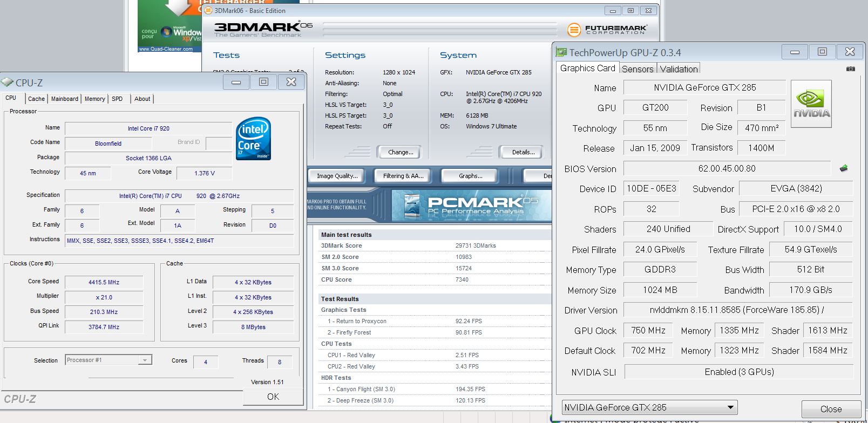Open the SPD tab in CPU-Z
Image resolution: width=868 pixels, height=423 pixels.
(117, 99)
